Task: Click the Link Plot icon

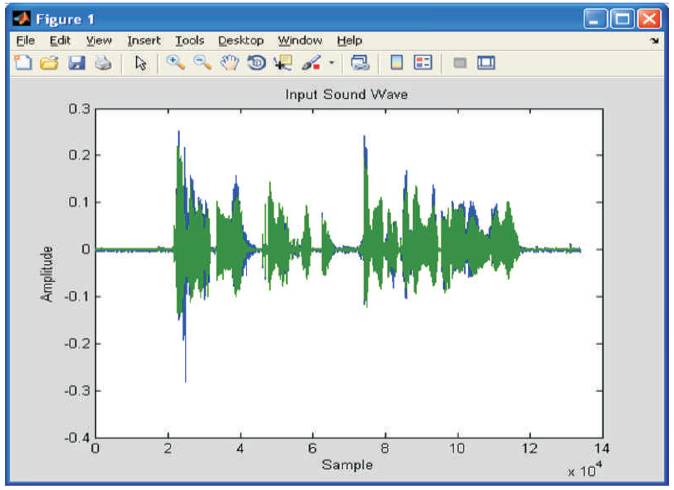Action: pyautogui.click(x=360, y=63)
